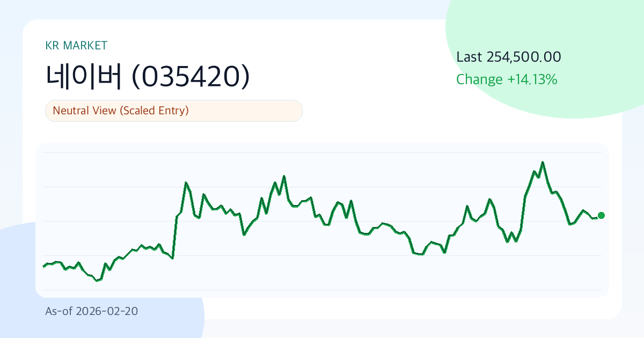
Task: Click the Change +14.13% text
Action: [x=506, y=80]
